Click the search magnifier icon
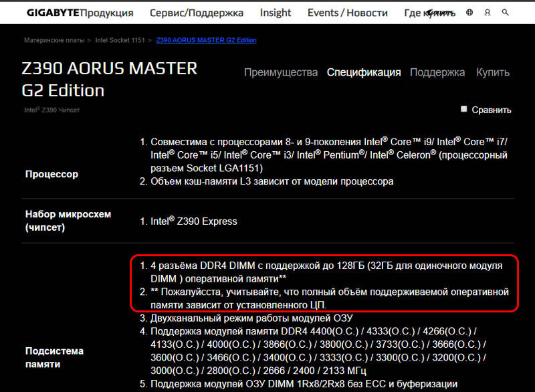The image size is (535, 392). [505, 13]
